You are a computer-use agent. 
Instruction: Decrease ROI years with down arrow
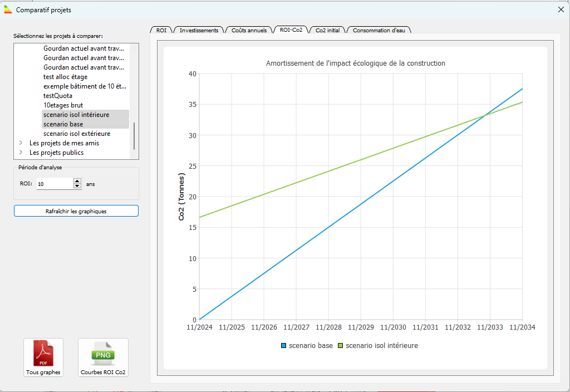pyautogui.click(x=77, y=186)
